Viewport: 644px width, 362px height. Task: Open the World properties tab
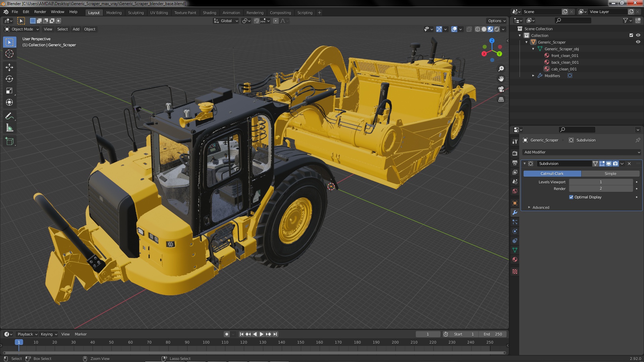pyautogui.click(x=515, y=191)
